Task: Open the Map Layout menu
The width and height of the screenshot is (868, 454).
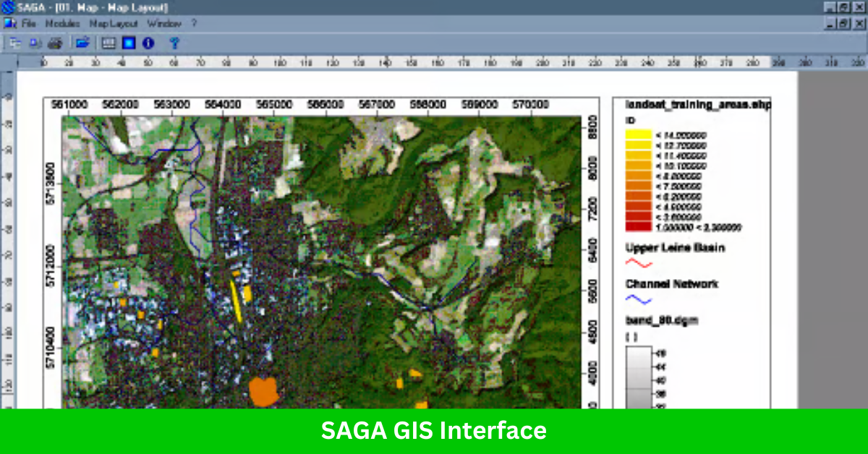Action: pyautogui.click(x=113, y=23)
